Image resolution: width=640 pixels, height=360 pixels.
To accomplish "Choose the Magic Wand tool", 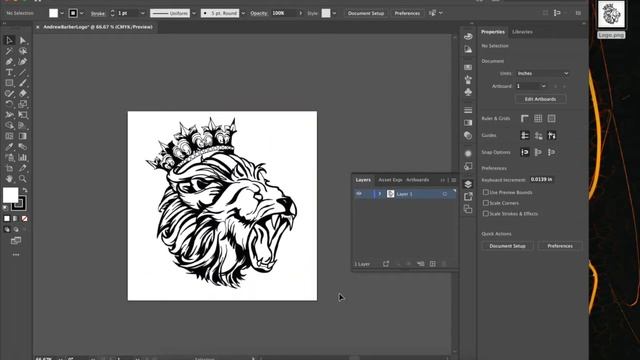I will coord(9,51).
